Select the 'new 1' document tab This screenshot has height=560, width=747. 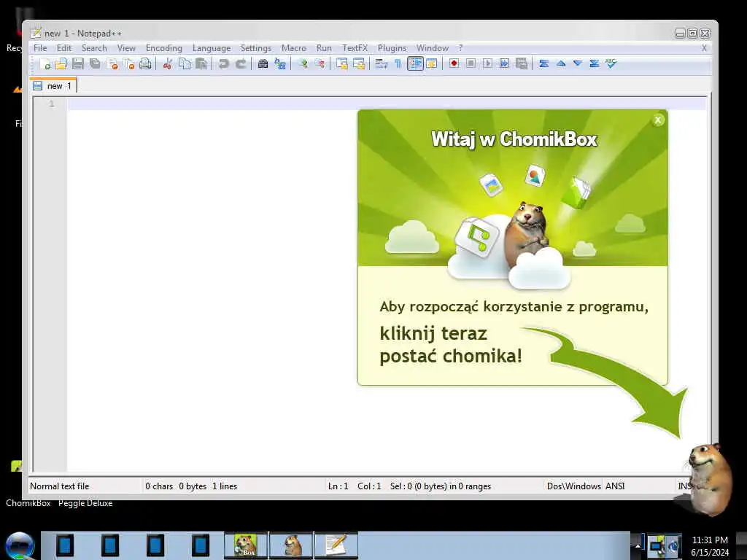(x=53, y=86)
